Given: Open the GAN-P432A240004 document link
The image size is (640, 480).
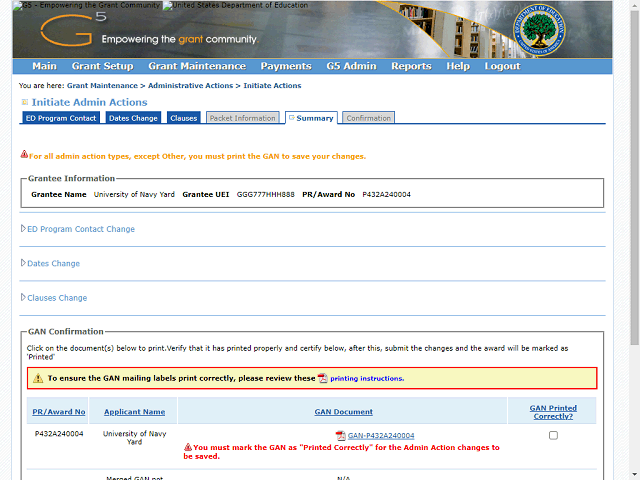Looking at the screenshot, I should (381, 436).
